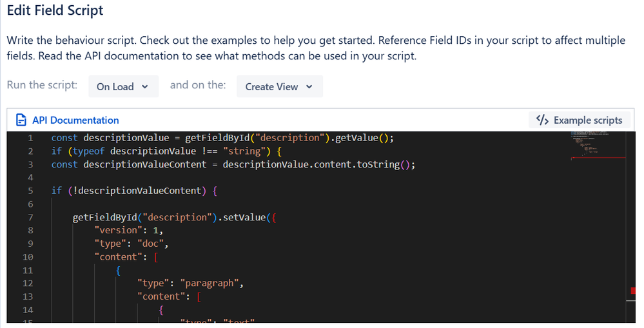This screenshot has height=328, width=644.
Task: Click the 'and on the:' label
Action: click(x=198, y=85)
